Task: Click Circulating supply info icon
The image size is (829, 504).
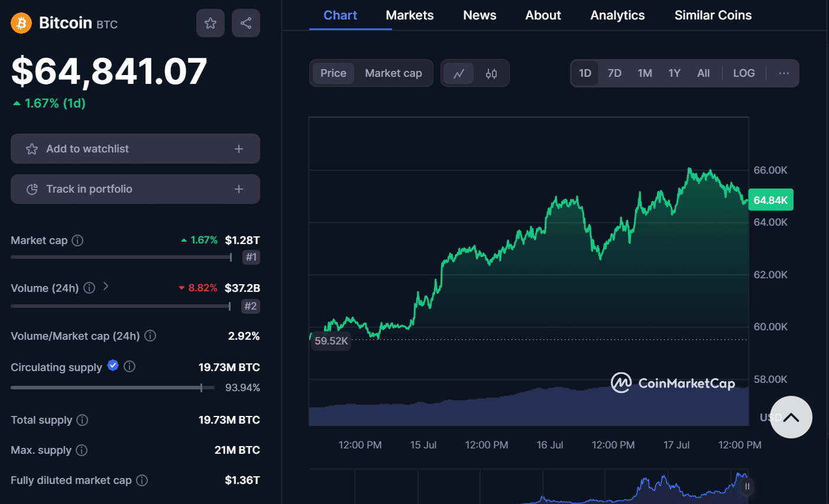Action: [x=129, y=366]
